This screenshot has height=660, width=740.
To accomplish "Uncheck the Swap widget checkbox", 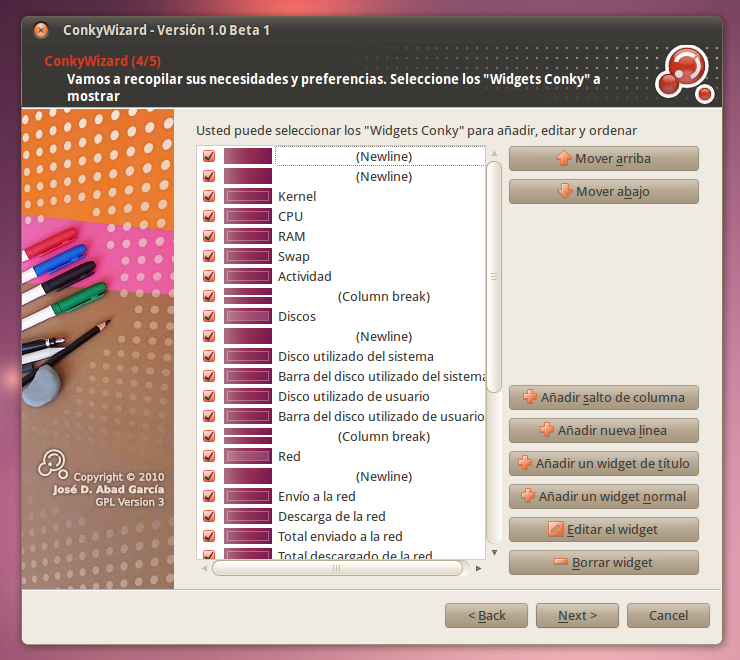I will tap(209, 256).
